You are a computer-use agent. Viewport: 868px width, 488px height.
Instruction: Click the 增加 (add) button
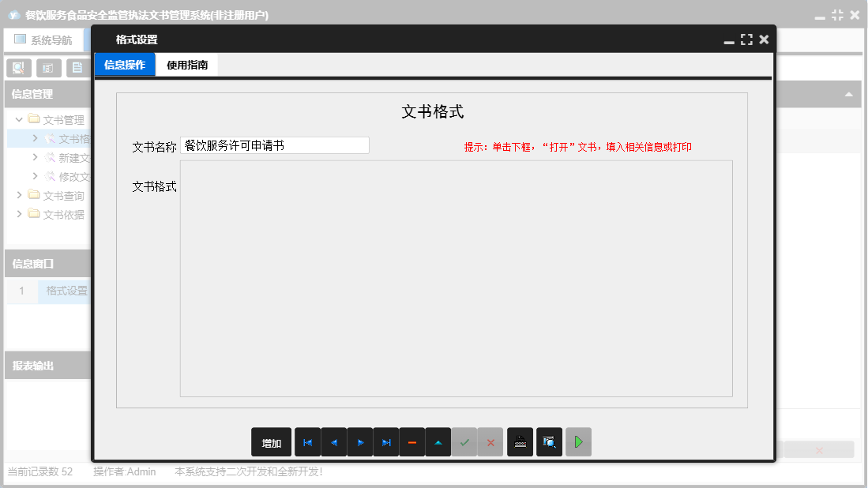coord(271,442)
